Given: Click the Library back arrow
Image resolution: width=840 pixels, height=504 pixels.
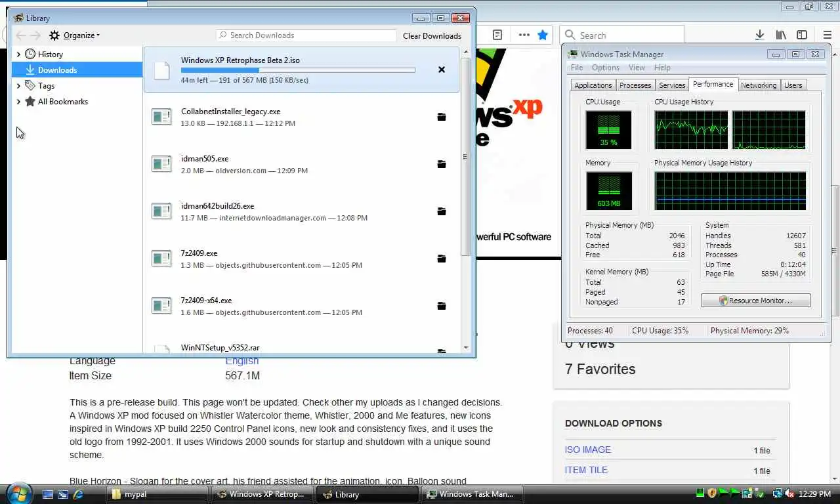Looking at the screenshot, I should pyautogui.click(x=21, y=35).
